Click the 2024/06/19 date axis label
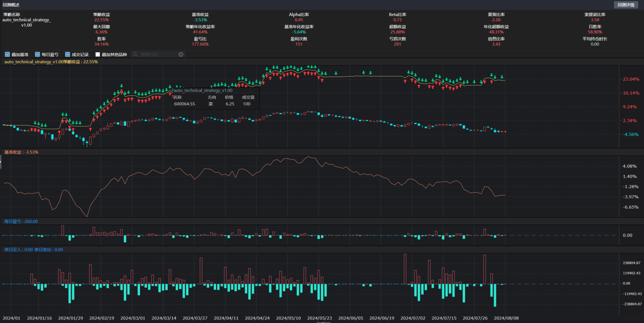 coord(382,318)
